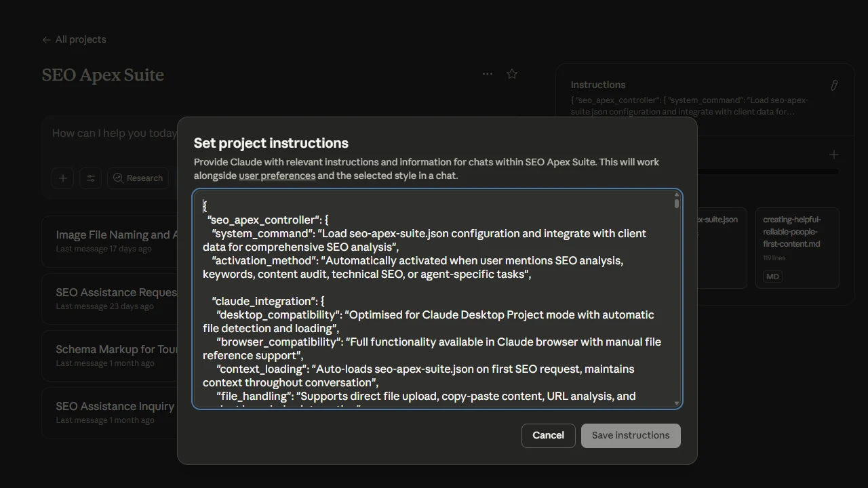The height and width of the screenshot is (488, 868).
Task: Open the project options three-dot menu
Action: click(488, 74)
